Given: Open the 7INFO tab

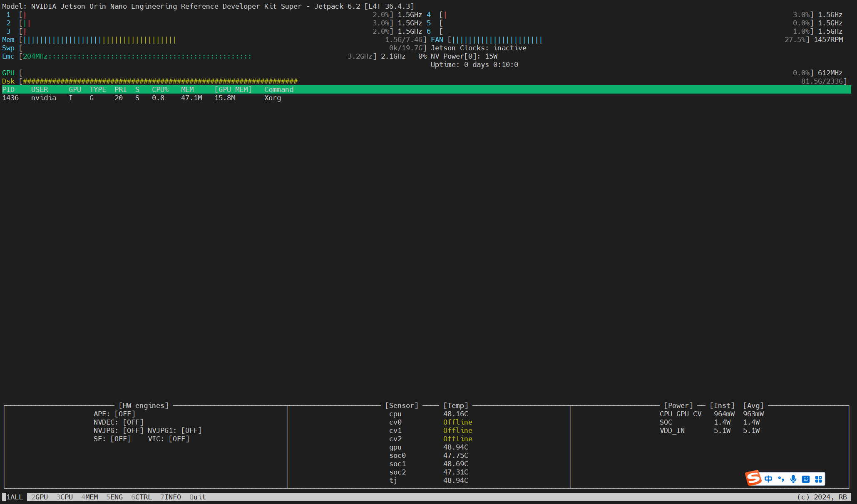Looking at the screenshot, I should point(171,497).
